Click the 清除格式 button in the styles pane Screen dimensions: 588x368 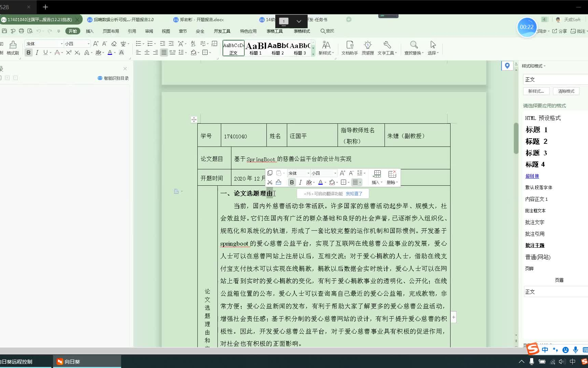click(566, 91)
